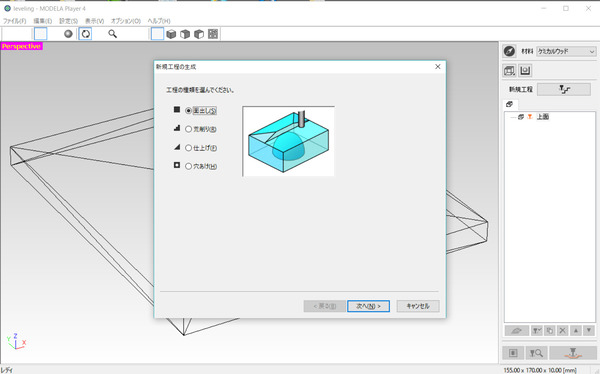Click the copy process icon
Screen dimensions: 600x374
pyautogui.click(x=550, y=330)
